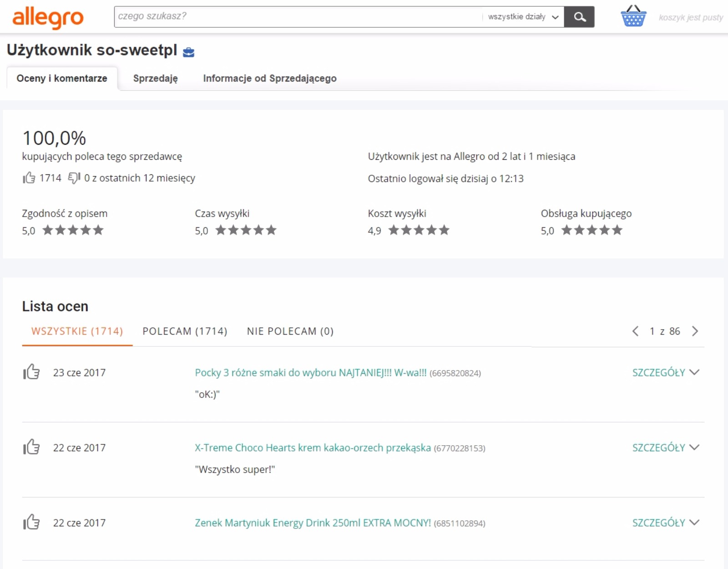The image size is (728, 569).
Task: Show NIE POLECAM (0) ratings
Action: pyautogui.click(x=290, y=331)
